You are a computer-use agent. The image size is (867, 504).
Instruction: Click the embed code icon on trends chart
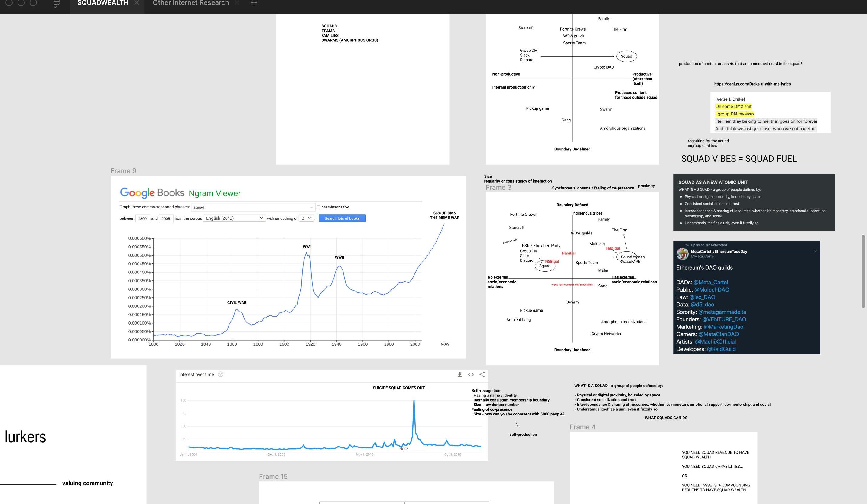(471, 374)
